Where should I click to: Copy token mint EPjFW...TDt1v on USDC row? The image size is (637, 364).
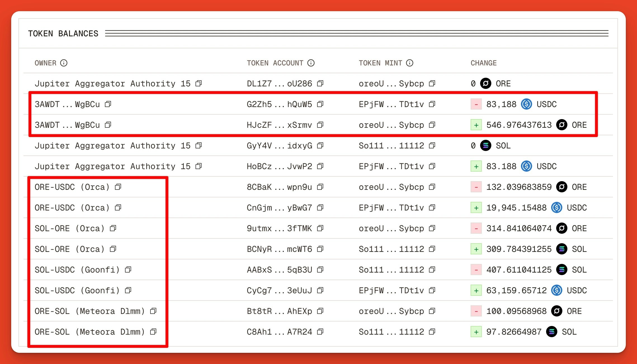pos(432,104)
